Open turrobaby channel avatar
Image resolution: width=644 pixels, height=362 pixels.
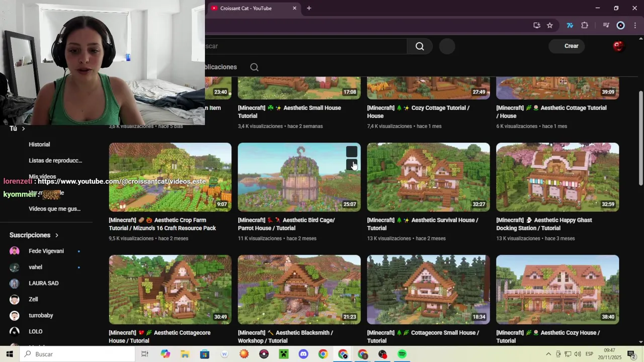(x=15, y=315)
